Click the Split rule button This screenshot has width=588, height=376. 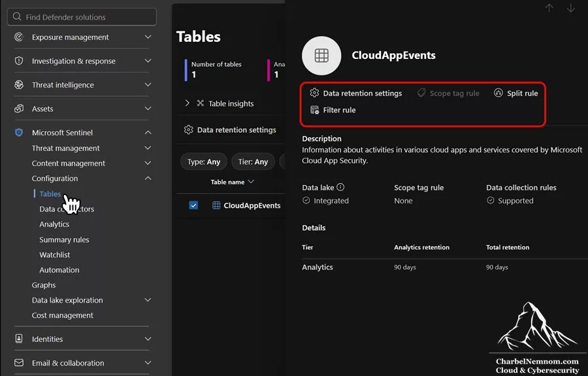point(515,93)
